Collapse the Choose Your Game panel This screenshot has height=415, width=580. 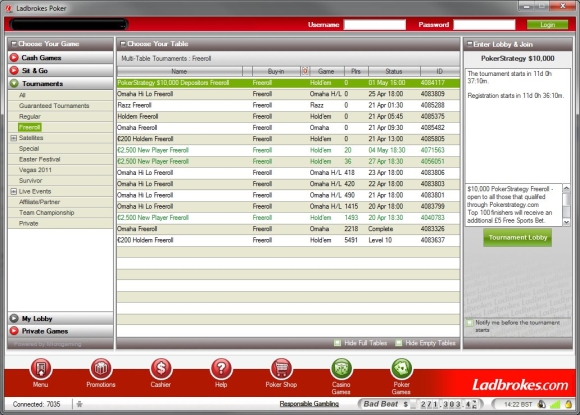14,44
